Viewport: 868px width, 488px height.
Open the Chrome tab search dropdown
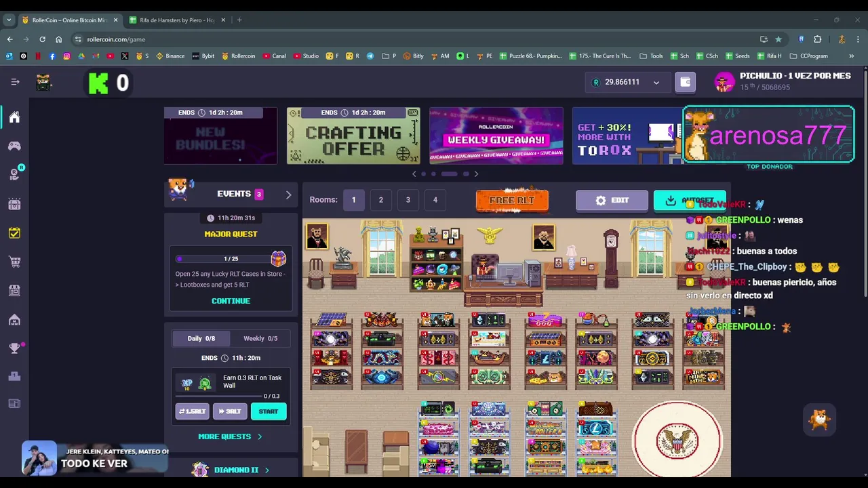[x=9, y=20]
